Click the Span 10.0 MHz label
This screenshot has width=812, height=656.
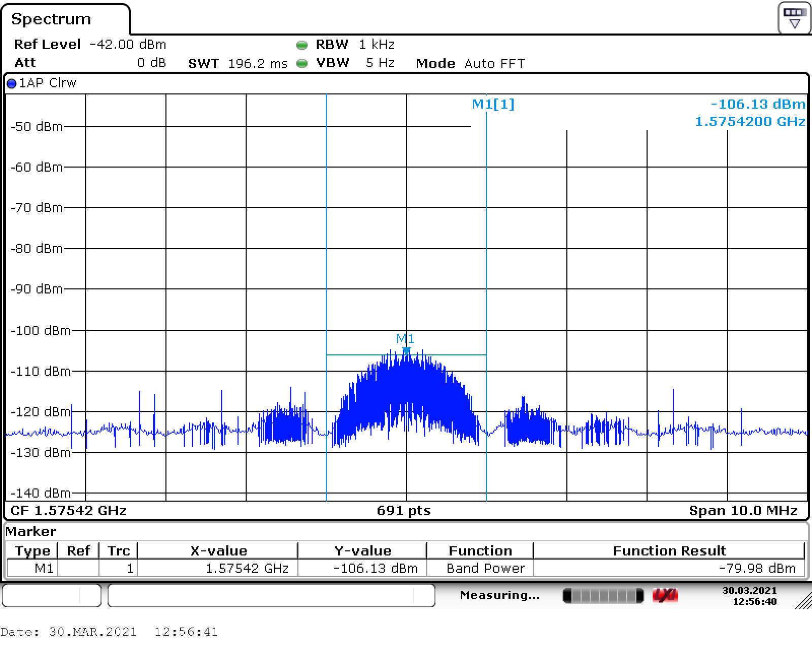click(x=743, y=510)
